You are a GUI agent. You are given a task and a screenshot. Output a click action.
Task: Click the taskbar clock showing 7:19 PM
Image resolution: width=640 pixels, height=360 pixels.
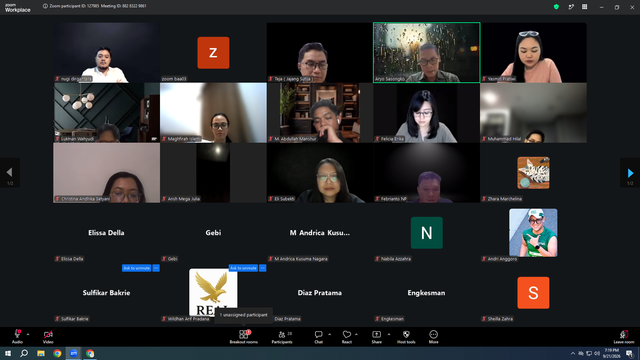tap(611, 353)
